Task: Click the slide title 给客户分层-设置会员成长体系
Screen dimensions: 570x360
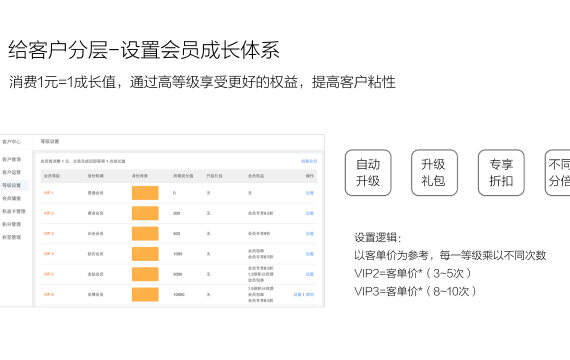Action: coord(144,50)
